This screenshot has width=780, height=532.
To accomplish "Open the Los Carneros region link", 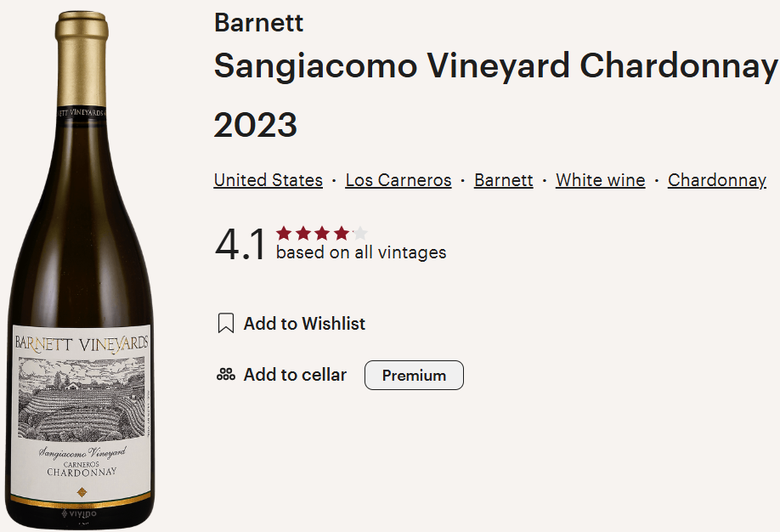I will pyautogui.click(x=398, y=179).
